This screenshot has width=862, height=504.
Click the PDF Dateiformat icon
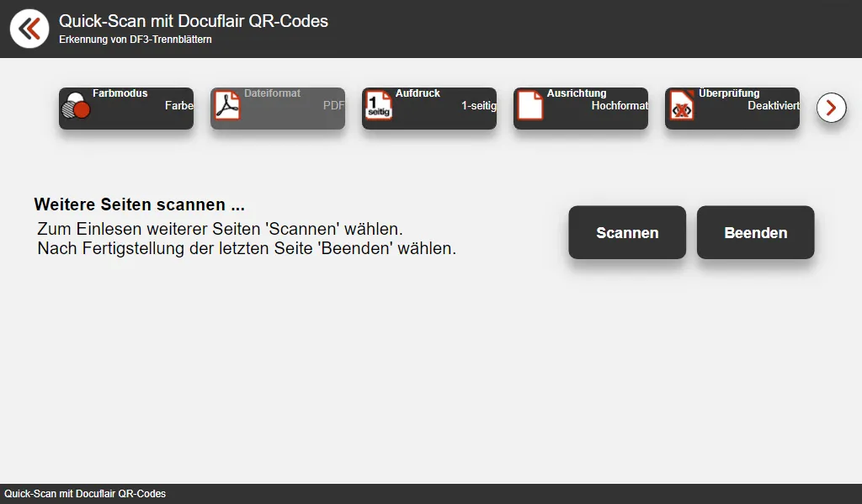point(227,107)
